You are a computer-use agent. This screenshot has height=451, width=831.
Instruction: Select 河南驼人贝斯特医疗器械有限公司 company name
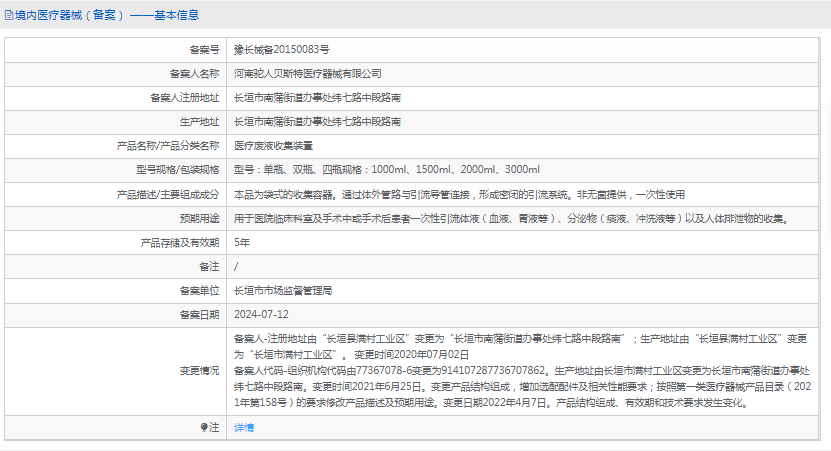308,74
